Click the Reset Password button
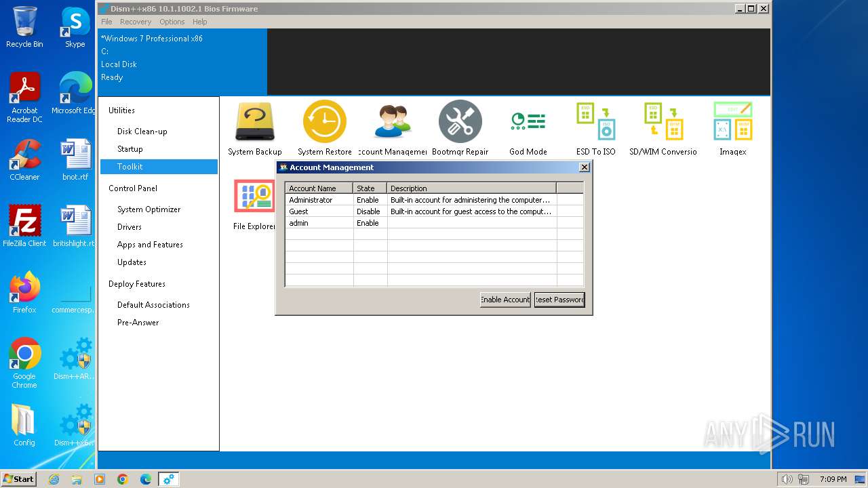The width and height of the screenshot is (868, 488). tap(559, 300)
